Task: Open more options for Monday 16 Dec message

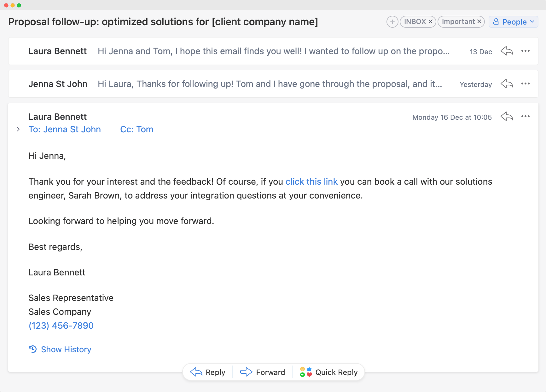Action: [x=525, y=117]
